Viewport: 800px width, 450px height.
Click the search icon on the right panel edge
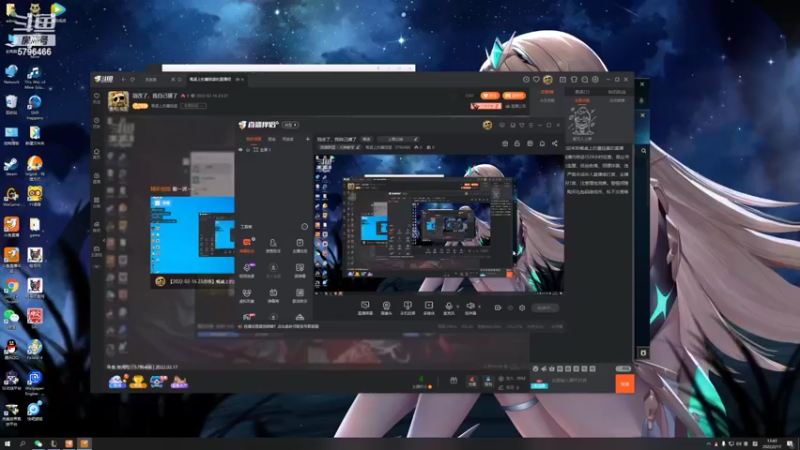pos(643,151)
